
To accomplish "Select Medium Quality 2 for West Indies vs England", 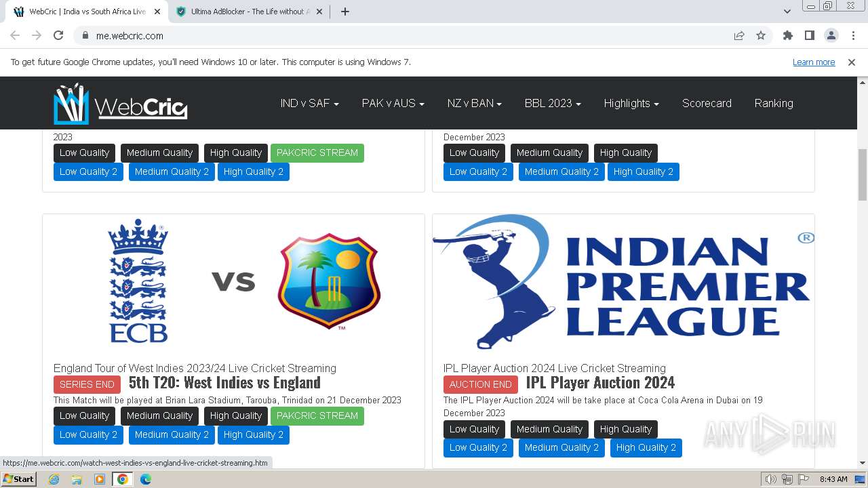I will [x=172, y=435].
